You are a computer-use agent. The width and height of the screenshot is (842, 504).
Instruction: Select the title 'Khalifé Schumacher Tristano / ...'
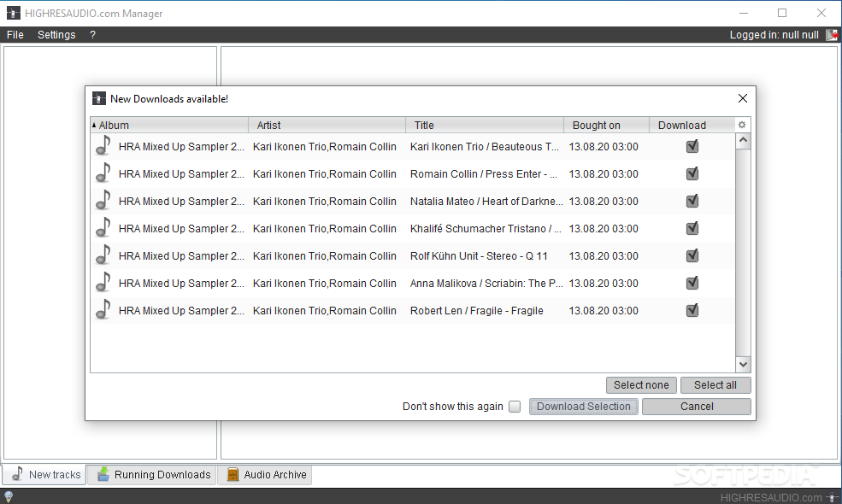tap(486, 229)
